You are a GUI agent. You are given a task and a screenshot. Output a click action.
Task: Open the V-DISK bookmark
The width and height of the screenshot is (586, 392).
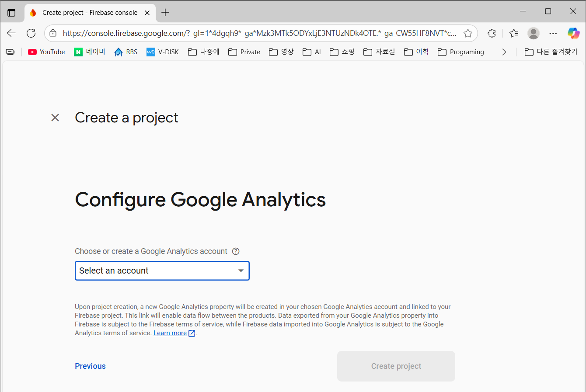163,52
